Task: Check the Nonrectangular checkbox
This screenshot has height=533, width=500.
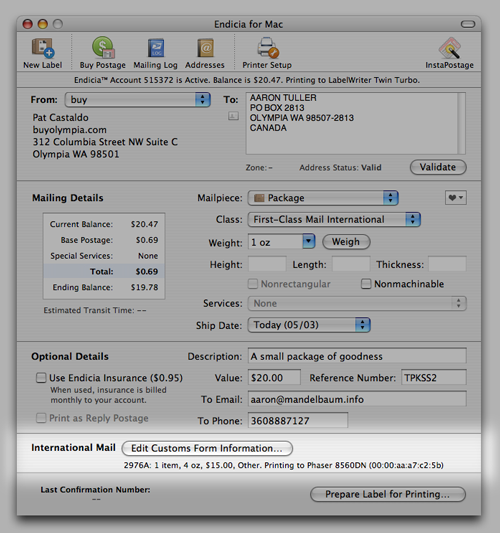Action: [253, 284]
